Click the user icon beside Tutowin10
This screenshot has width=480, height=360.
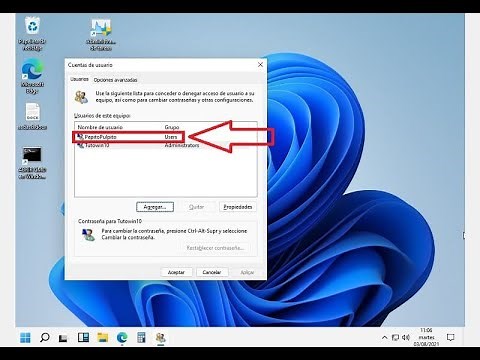point(80,145)
